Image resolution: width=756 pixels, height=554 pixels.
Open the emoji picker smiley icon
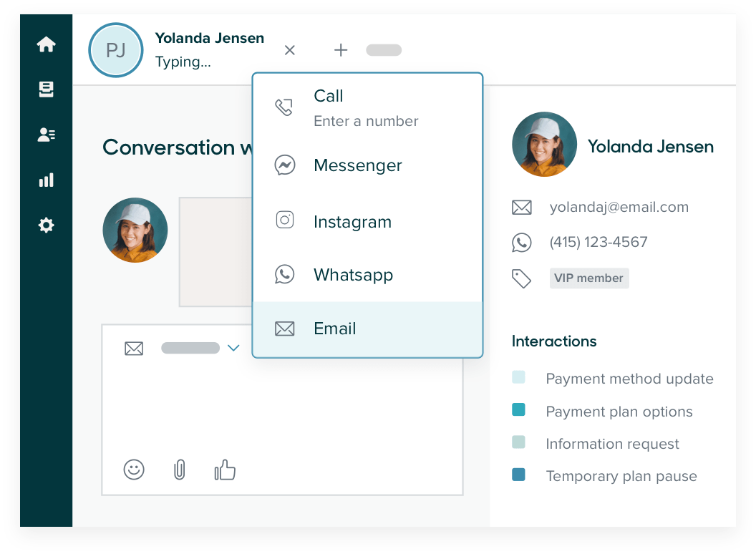pyautogui.click(x=134, y=470)
